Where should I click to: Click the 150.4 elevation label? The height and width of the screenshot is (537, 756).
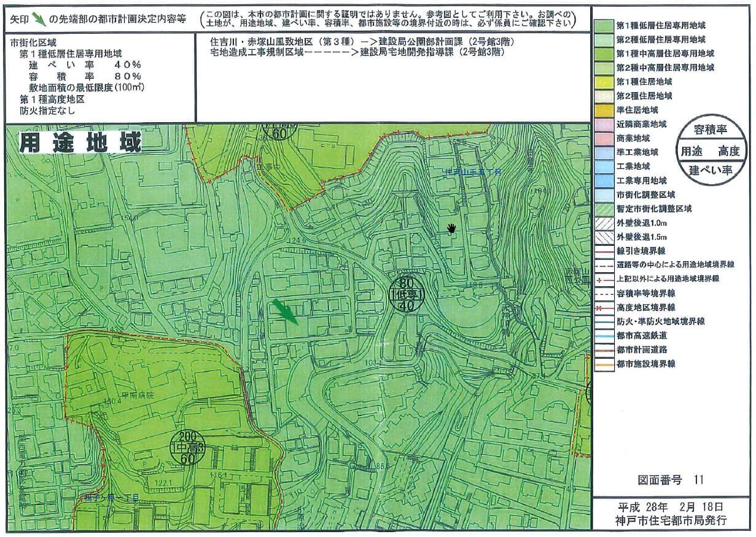[111, 401]
